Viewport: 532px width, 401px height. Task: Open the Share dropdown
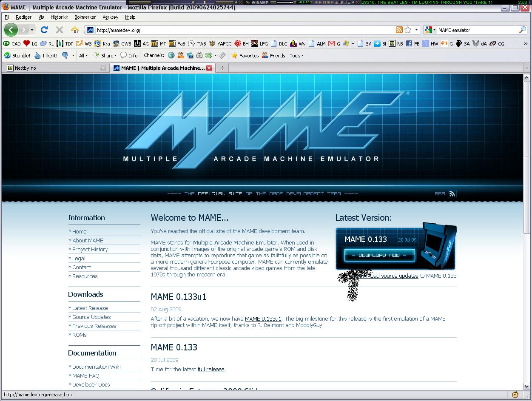(105, 55)
